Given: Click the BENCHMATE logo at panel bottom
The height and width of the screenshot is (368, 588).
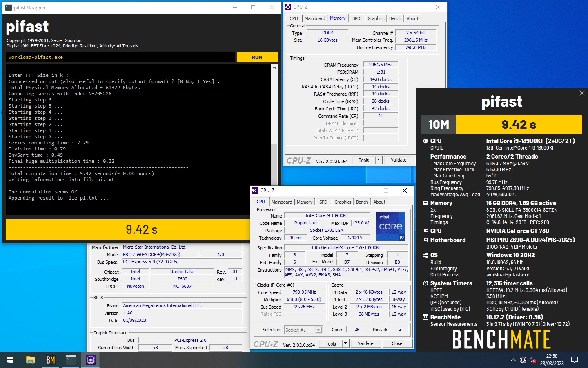Looking at the screenshot, I should [x=501, y=339].
